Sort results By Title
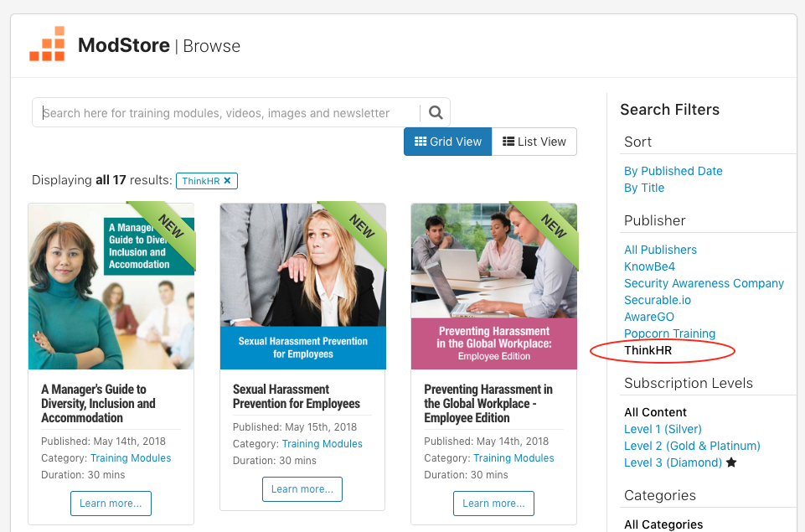The height and width of the screenshot is (532, 805). 644,188
